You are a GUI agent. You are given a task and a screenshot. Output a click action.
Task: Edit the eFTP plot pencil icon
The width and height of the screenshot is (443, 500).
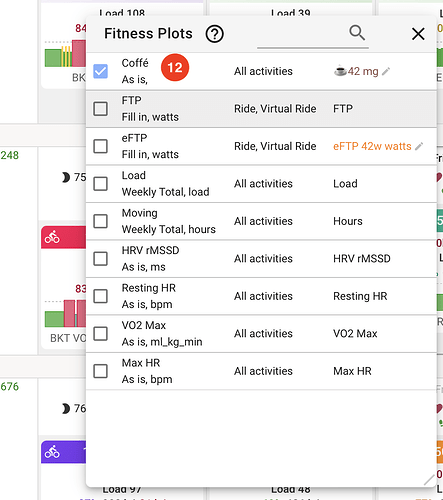(x=419, y=146)
